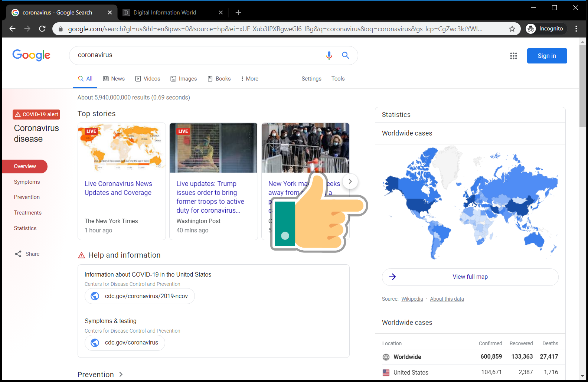Click the worldwide cases map

coord(470,203)
